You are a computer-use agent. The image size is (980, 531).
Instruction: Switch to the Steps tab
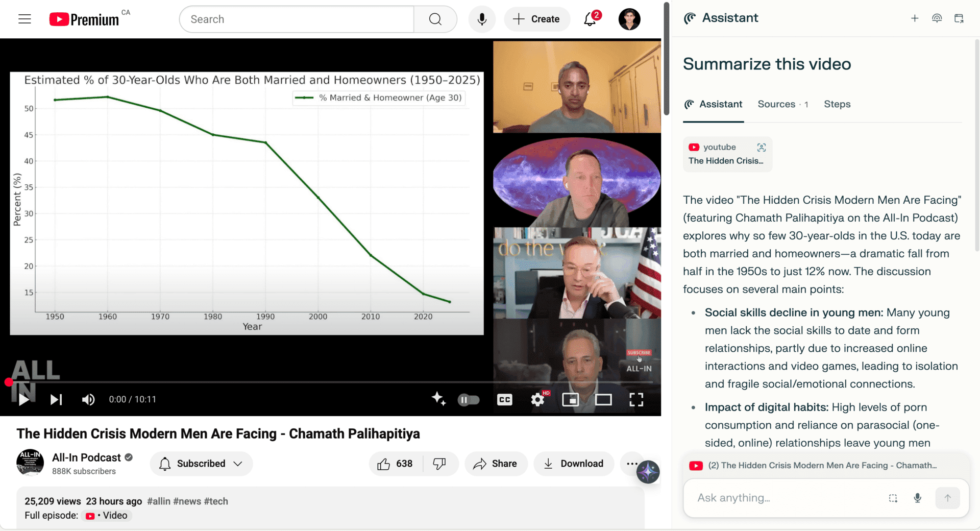[x=837, y=104]
